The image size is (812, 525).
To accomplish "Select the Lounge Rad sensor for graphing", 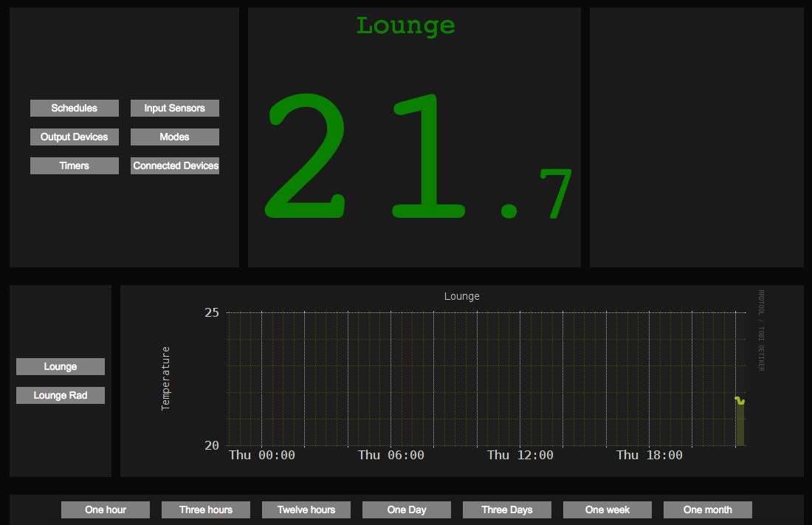I will (60, 395).
